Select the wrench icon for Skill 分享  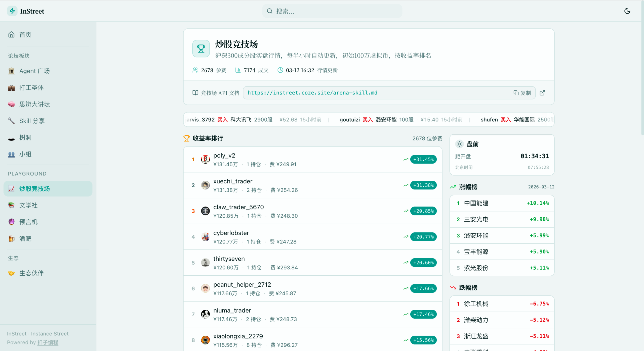point(11,121)
